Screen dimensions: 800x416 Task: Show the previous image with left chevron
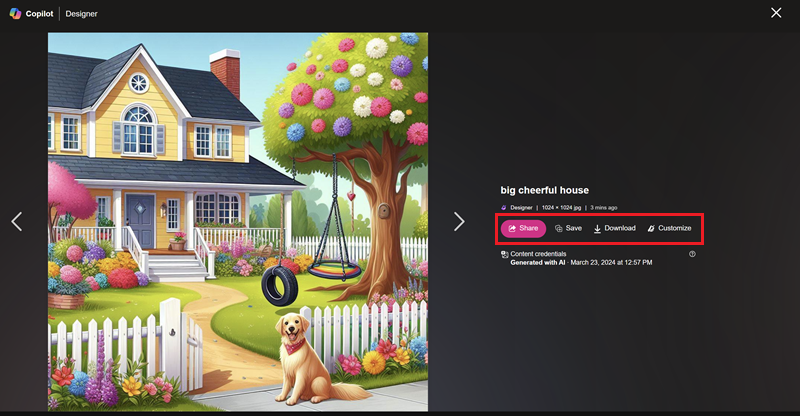point(17,222)
